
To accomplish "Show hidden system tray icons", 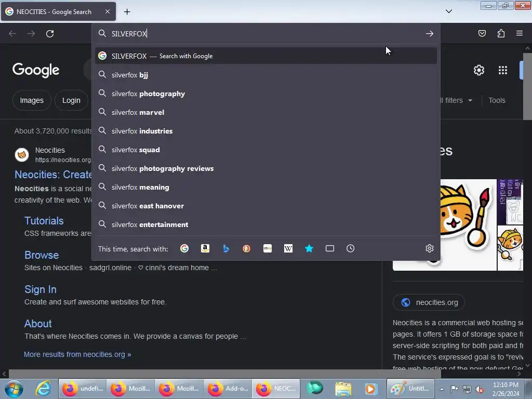I will [x=442, y=389].
